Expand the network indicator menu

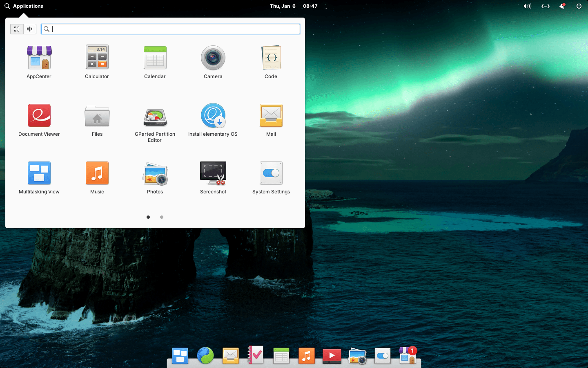[545, 6]
